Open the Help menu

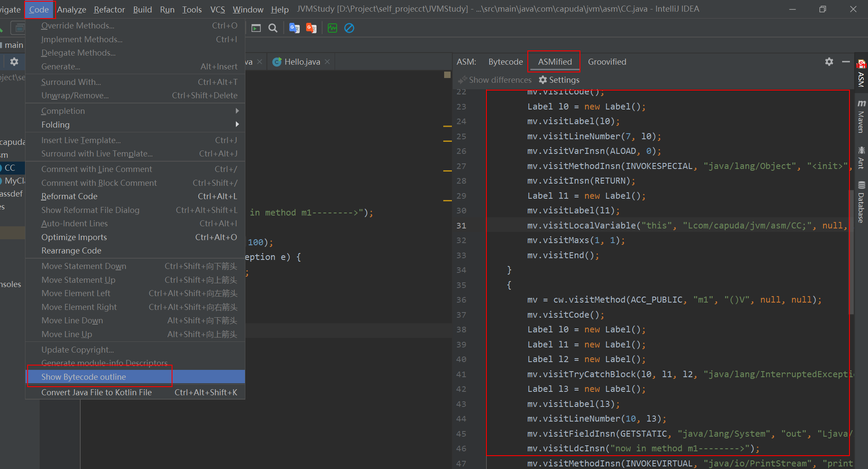pos(280,9)
